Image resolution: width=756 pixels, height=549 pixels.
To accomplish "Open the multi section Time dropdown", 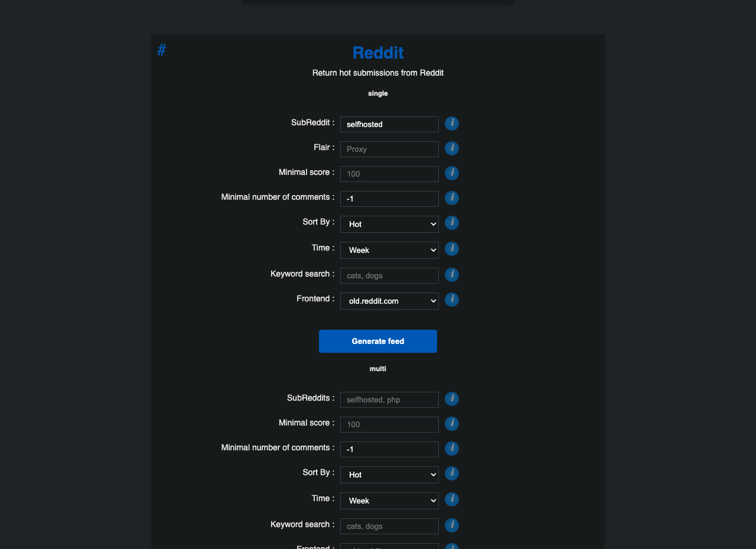I will (x=389, y=501).
